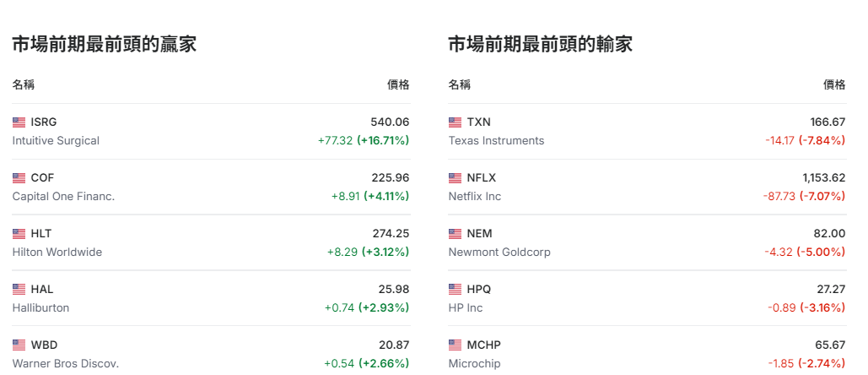Click the US flag icon beside MCHP
This screenshot has width=868, height=375.
pyautogui.click(x=455, y=345)
